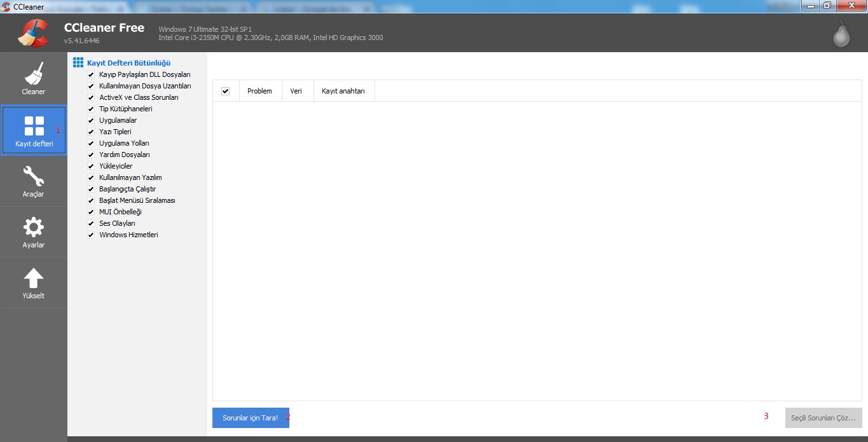Uncheck Kayıp Paylaşılan DLL Dosyaları
The height and width of the screenshot is (442, 868).
coord(91,74)
